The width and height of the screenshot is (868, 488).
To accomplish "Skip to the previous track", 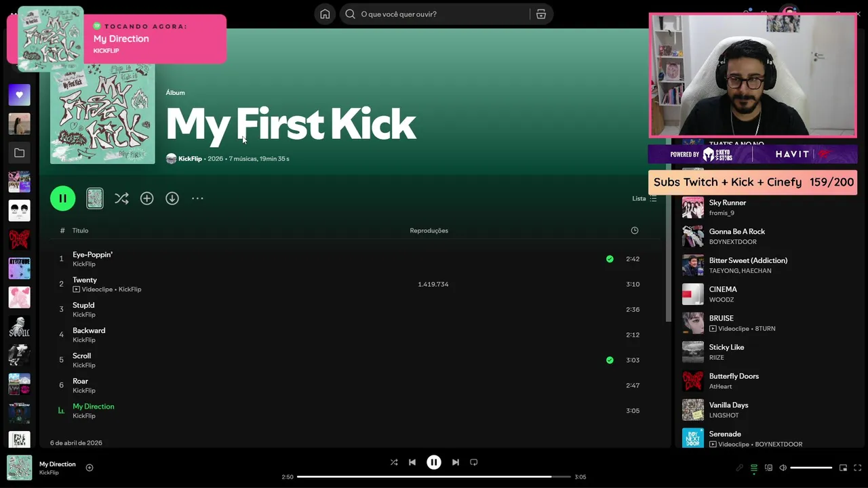I will [x=412, y=462].
